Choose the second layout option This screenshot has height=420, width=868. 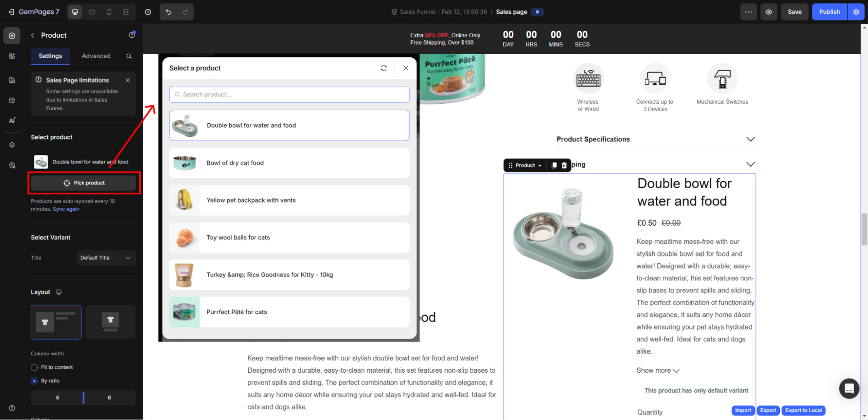[x=110, y=322]
